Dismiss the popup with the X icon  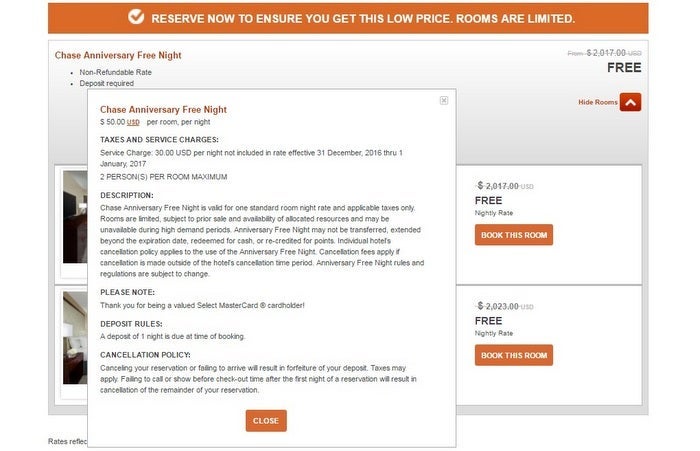[x=444, y=100]
